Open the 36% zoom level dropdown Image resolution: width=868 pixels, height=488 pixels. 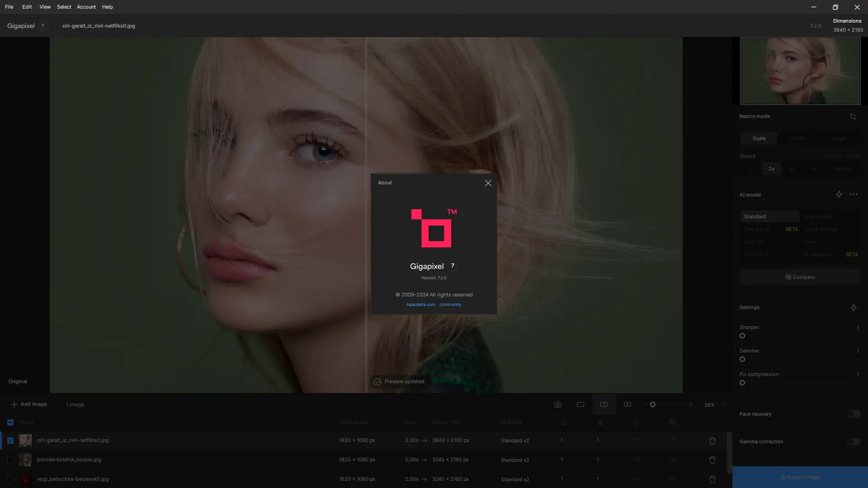(x=724, y=405)
